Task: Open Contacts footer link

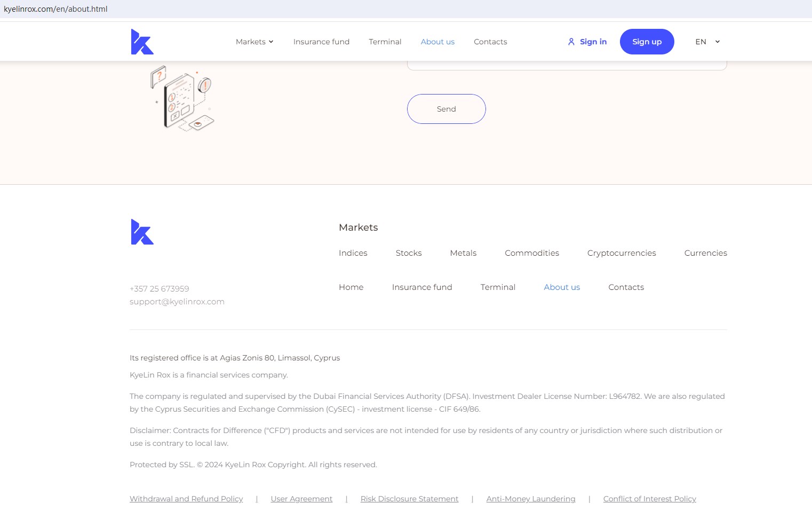Action: tap(626, 287)
